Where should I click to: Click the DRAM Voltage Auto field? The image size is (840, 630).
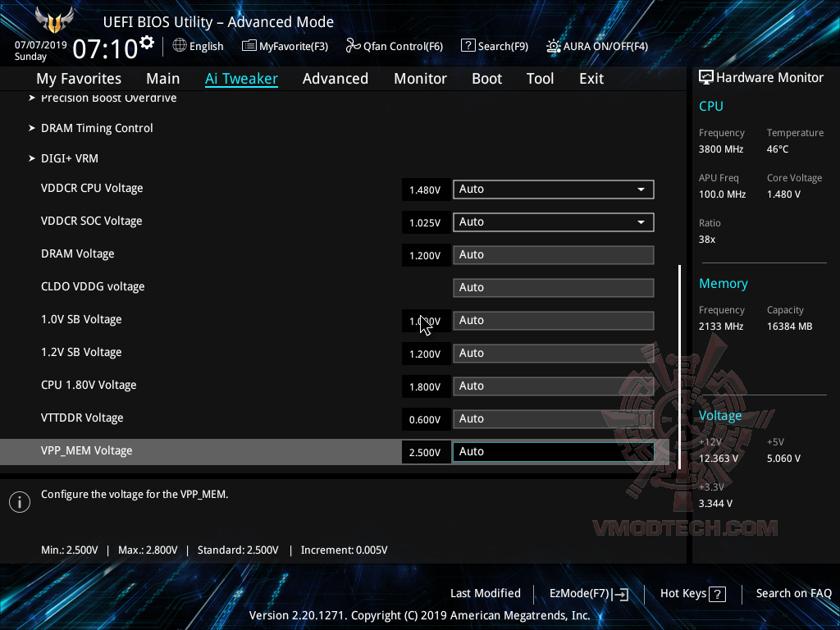tap(554, 254)
